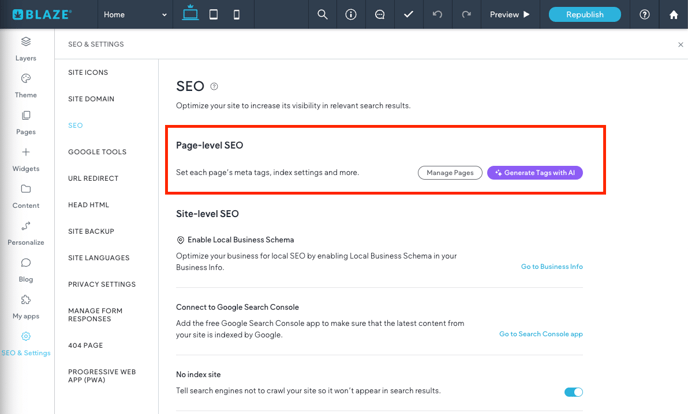Close the SEO & Settings panel

click(x=680, y=45)
